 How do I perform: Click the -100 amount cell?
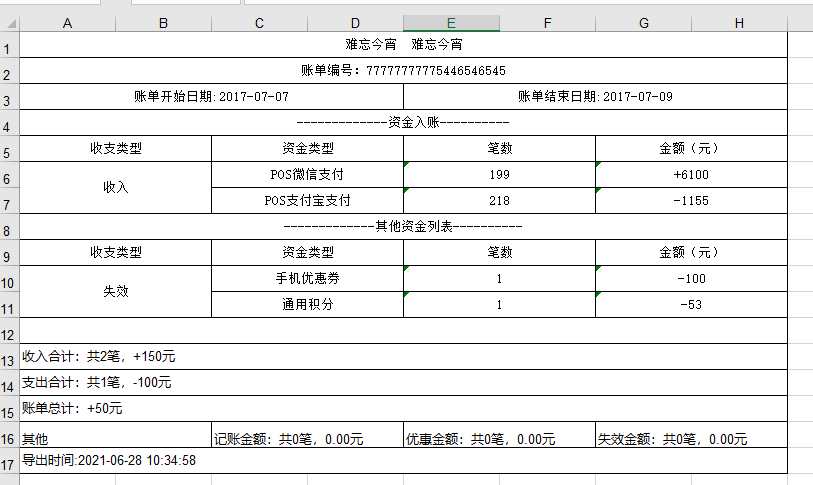(692, 279)
